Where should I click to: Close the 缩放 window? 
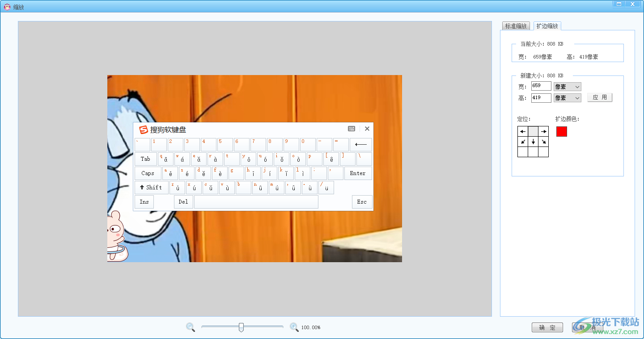(632, 4)
